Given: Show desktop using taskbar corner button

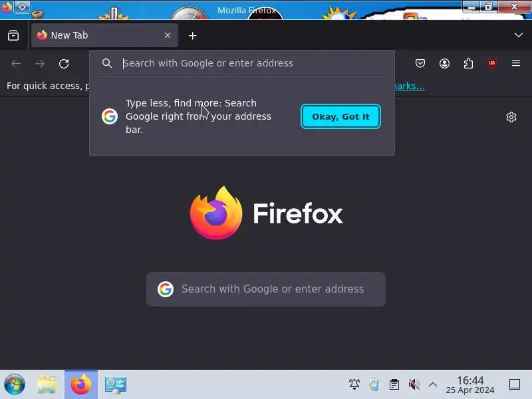Looking at the screenshot, I should (x=514, y=384).
